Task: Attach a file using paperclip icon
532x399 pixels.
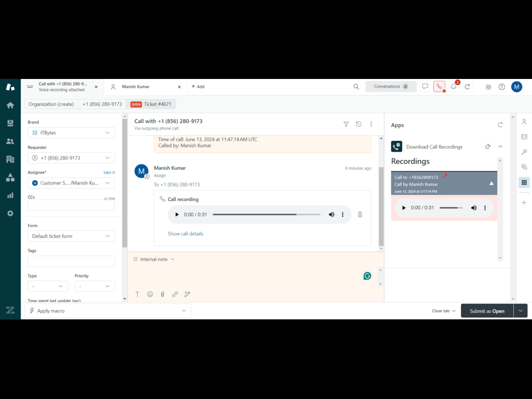Action: [163, 294]
